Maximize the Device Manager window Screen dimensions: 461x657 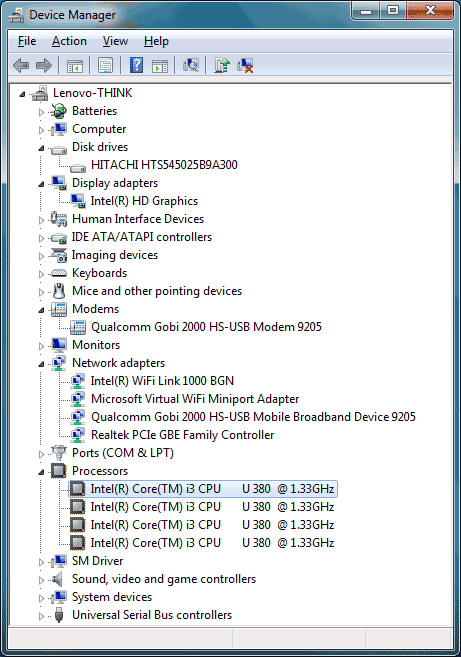coord(393,11)
